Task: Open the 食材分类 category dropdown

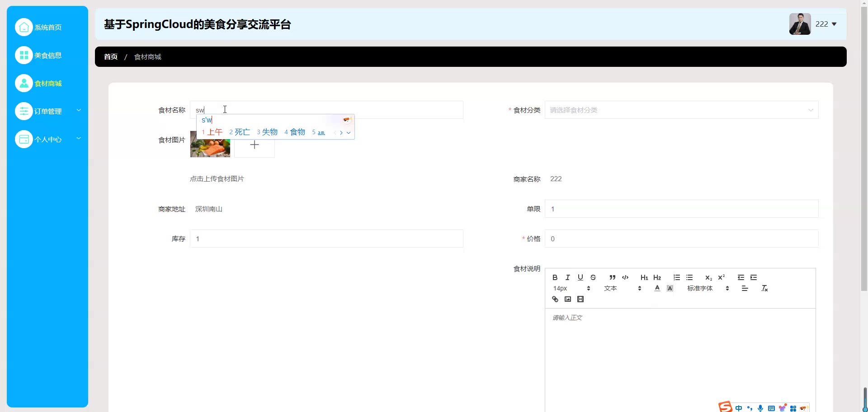Action: pos(681,110)
